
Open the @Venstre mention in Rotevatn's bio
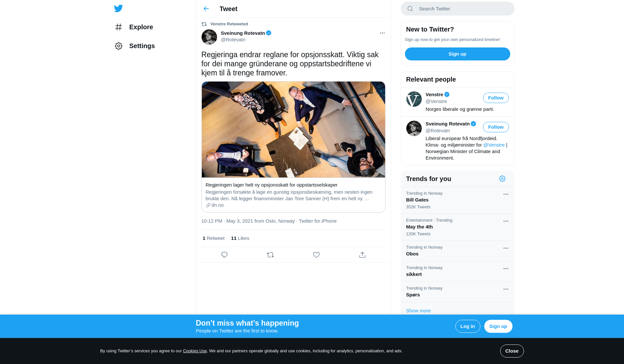coord(494,145)
